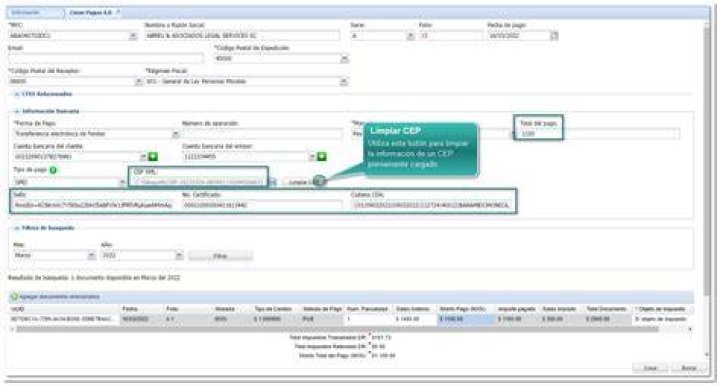
Task: Add a new client bank account (green plus)
Action: coord(153,157)
